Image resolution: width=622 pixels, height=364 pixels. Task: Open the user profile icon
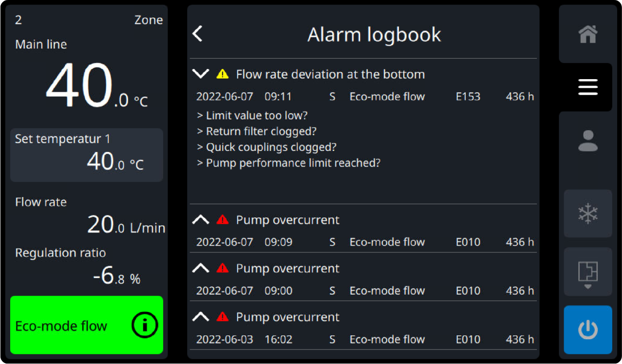click(x=587, y=141)
